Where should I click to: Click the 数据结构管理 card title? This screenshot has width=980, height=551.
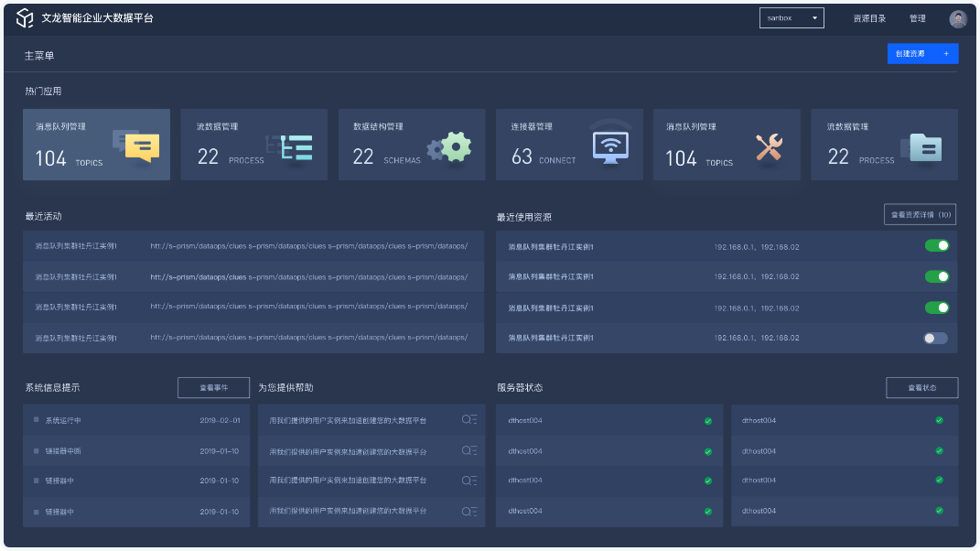(378, 126)
